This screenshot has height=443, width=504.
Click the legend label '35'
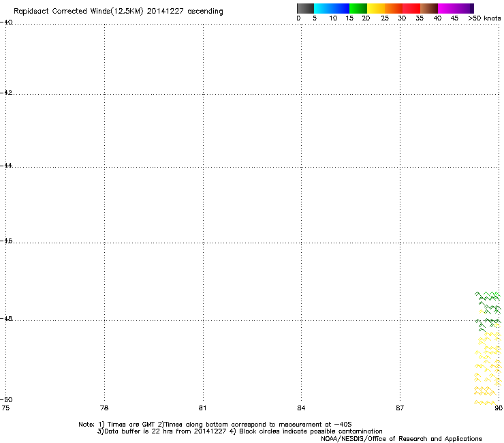pyautogui.click(x=420, y=18)
